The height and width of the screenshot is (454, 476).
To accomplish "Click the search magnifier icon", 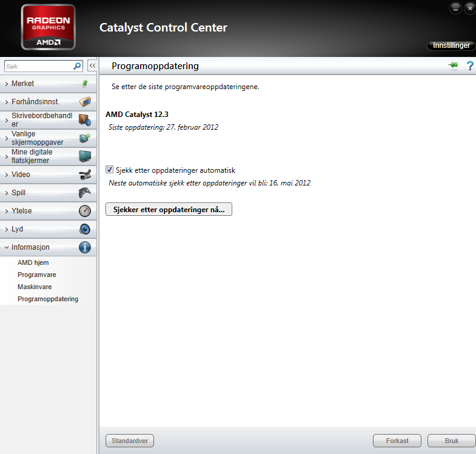I will 77,66.
